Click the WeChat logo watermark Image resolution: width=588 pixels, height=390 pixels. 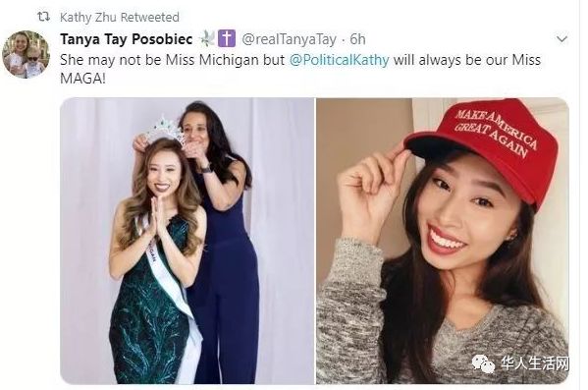[x=483, y=362]
